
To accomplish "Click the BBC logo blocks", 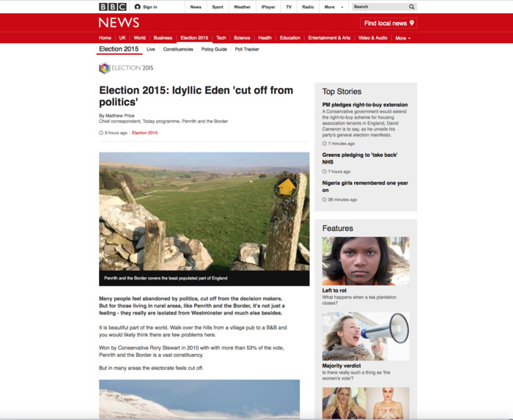I will tap(113, 7).
